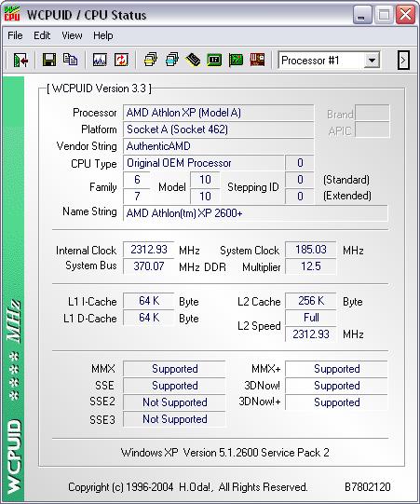The width and height of the screenshot is (420, 504).
Task: Click the 3DNow!+ Supported field
Action: [x=336, y=402]
